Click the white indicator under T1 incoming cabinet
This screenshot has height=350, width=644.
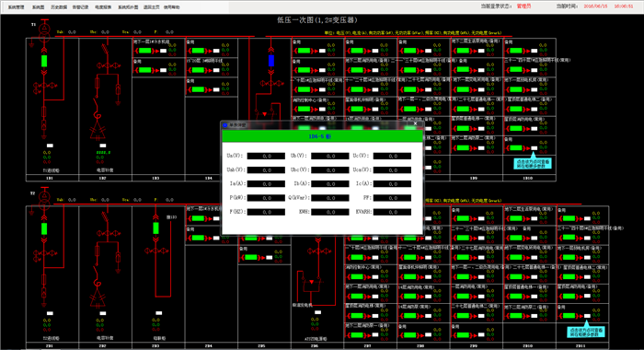coord(50,146)
